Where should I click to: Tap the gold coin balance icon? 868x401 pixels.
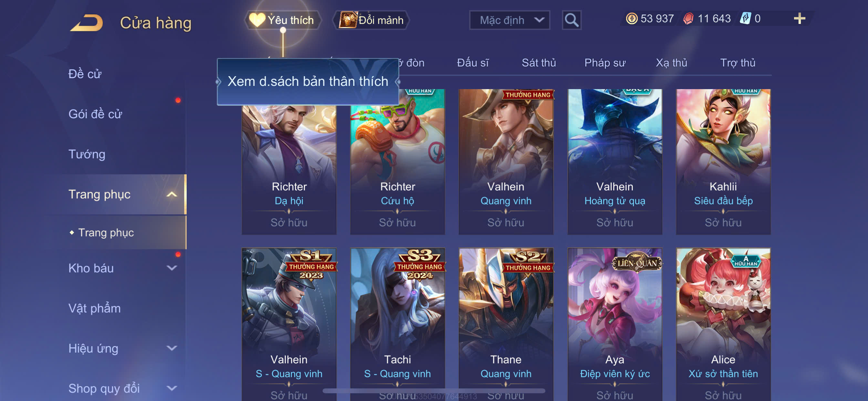coord(631,18)
